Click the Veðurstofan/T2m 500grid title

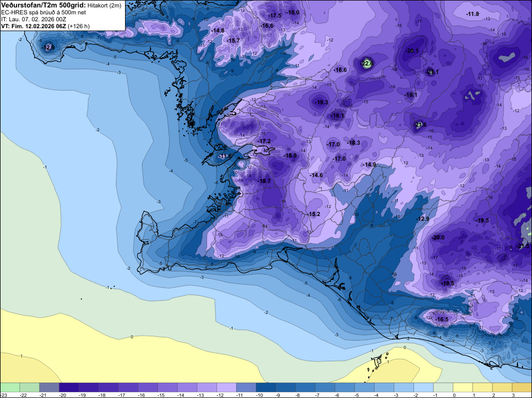coord(44,5)
